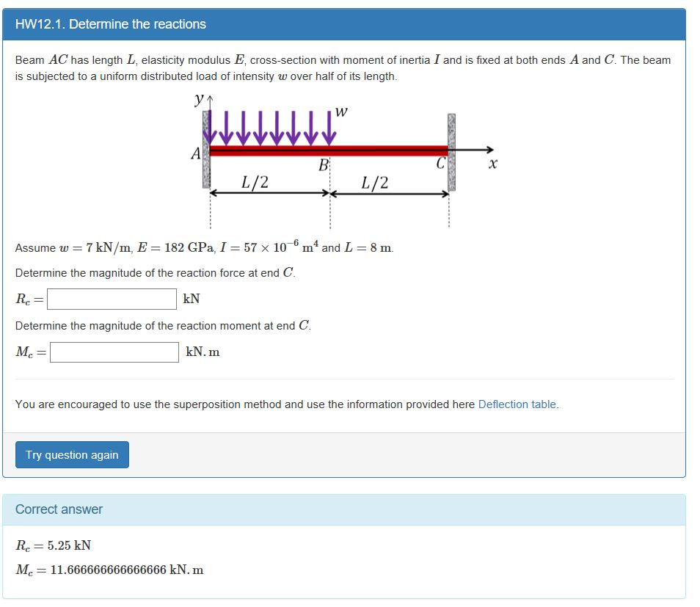The height and width of the screenshot is (607, 700).
Task: Click the y axis label
Action: pyautogui.click(x=199, y=98)
